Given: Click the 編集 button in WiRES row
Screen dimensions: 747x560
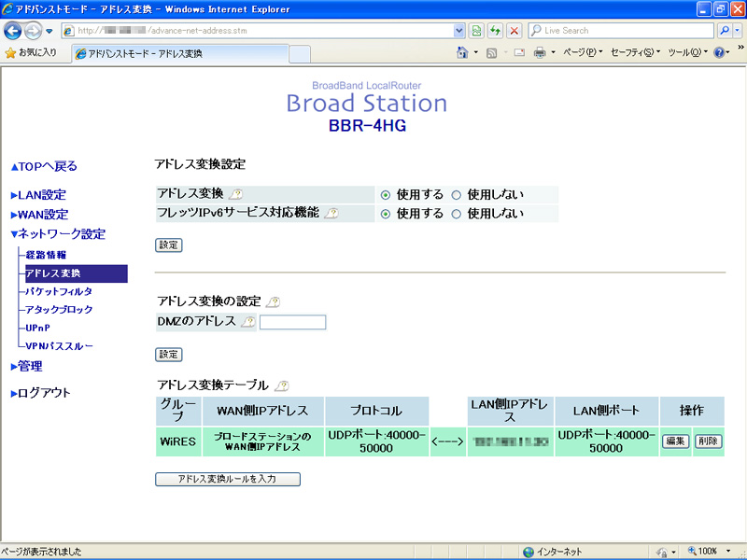Looking at the screenshot, I should click(675, 441).
